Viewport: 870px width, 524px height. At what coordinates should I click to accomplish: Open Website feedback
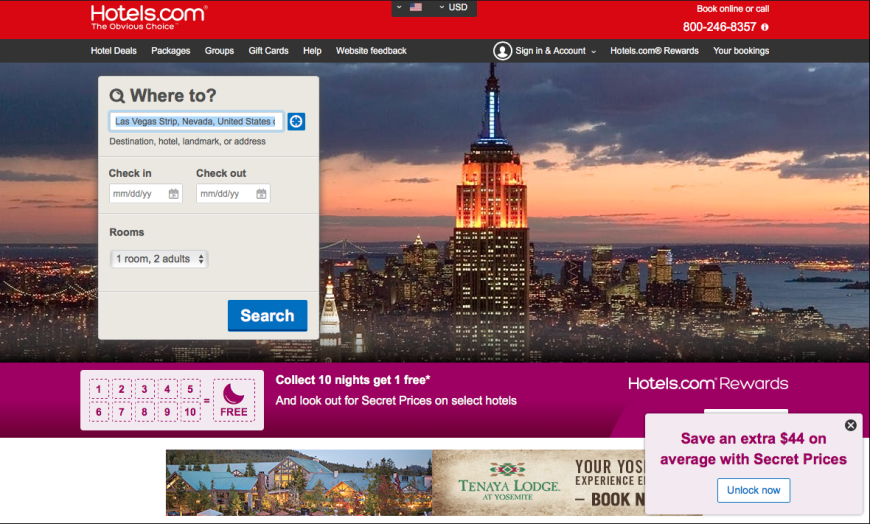click(371, 51)
